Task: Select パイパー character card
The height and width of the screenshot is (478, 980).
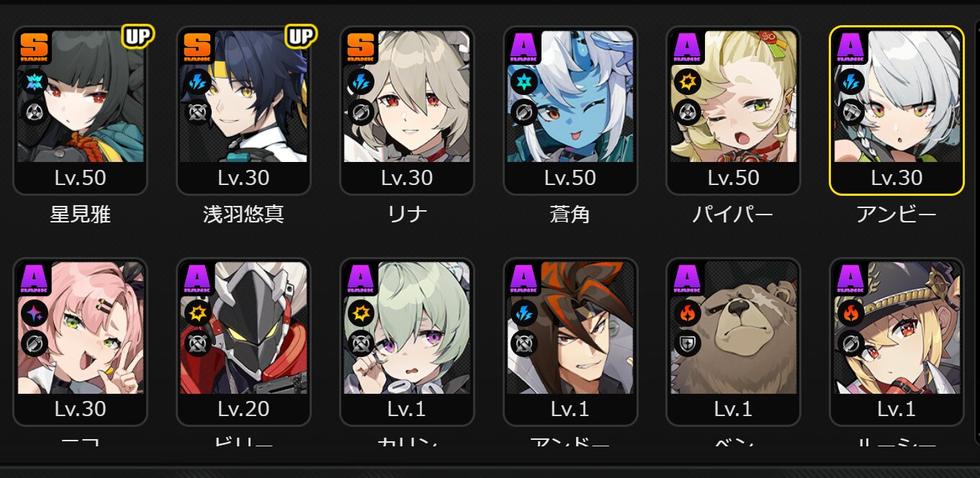Action: pyautogui.click(x=733, y=111)
